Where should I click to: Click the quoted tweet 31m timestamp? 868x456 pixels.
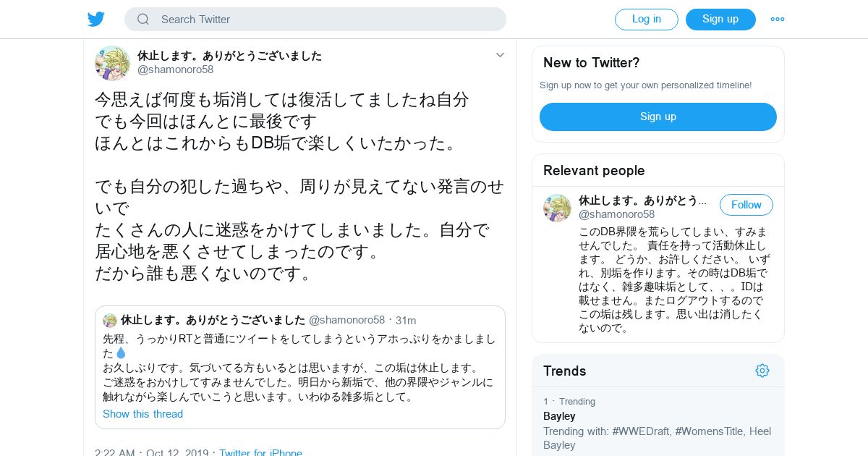click(x=406, y=321)
